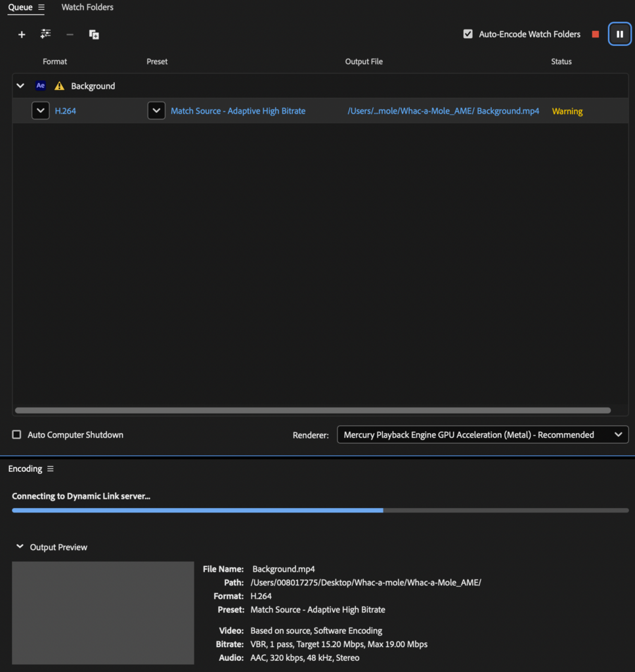The image size is (635, 672).
Task: Open the Queue panel menu icon
Action: click(41, 7)
